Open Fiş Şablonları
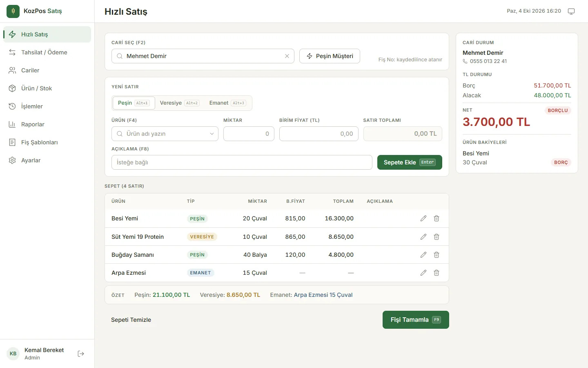 47,142
